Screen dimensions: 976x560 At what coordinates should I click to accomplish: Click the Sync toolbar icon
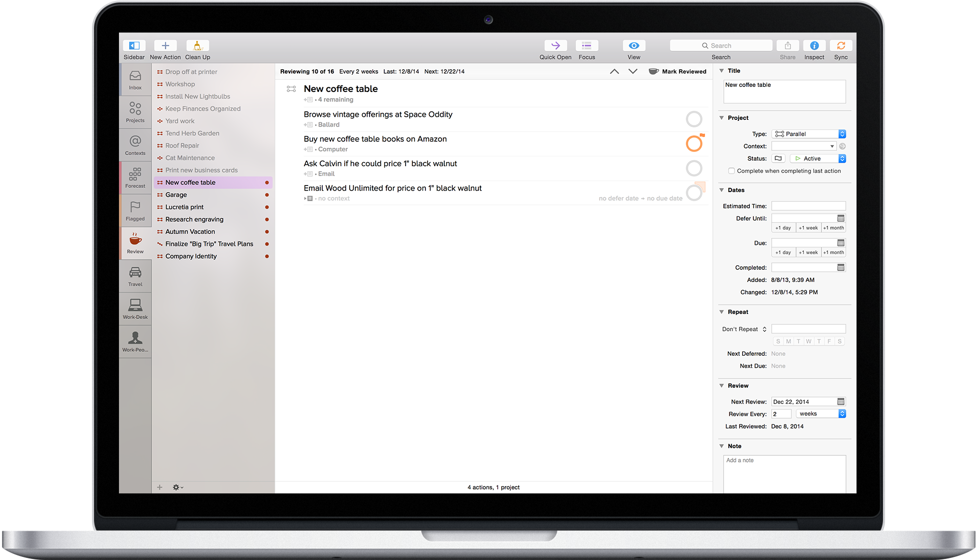(841, 46)
